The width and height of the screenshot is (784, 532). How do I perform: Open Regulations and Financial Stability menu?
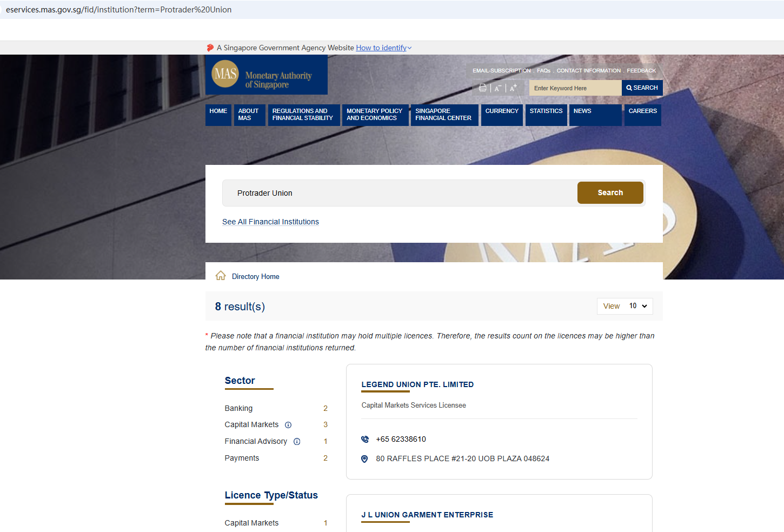pos(303,115)
